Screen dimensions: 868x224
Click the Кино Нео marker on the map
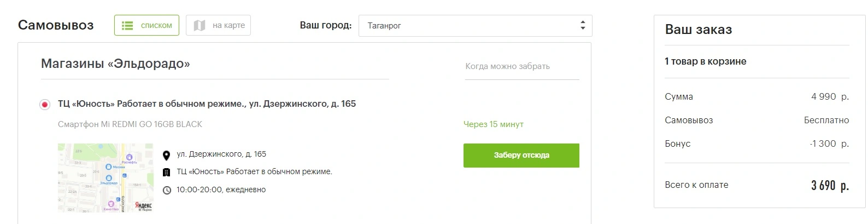[111, 204]
